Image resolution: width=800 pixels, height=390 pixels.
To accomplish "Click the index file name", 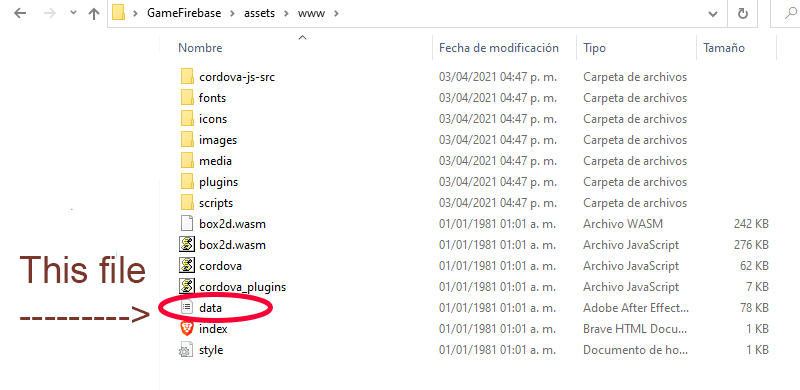I will 213,329.
